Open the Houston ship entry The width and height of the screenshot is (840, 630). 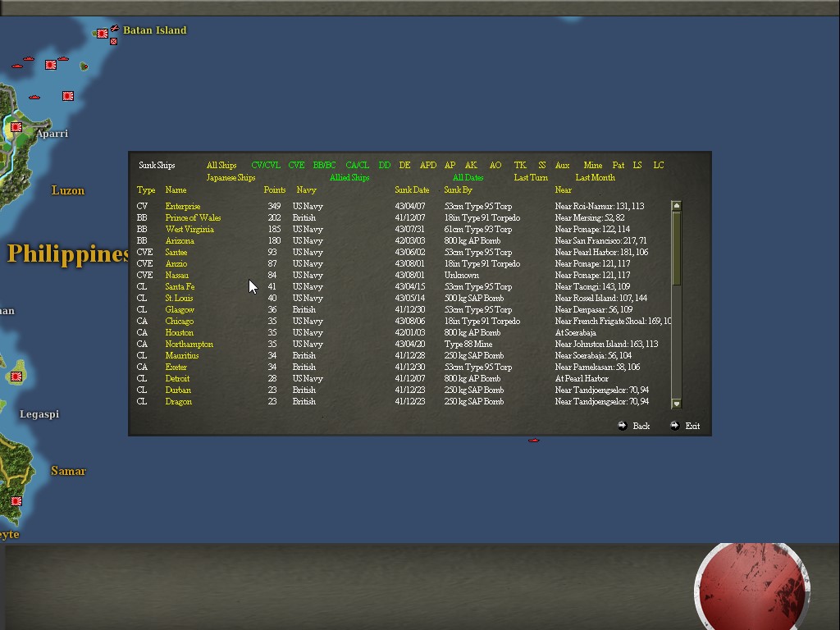click(x=179, y=333)
